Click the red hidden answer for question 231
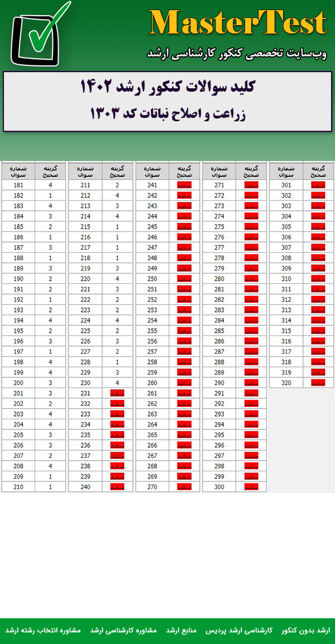The width and height of the screenshot is (335, 644). (x=117, y=393)
